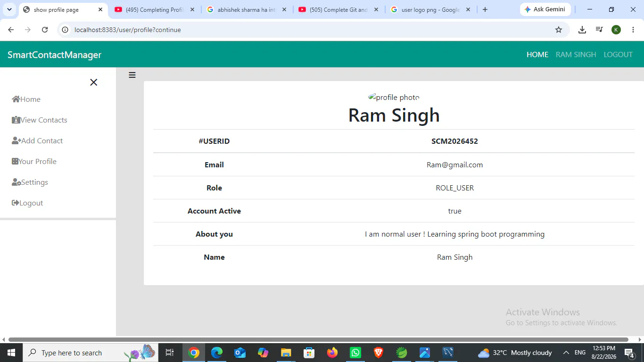Open Task View in taskbar

click(x=170, y=353)
